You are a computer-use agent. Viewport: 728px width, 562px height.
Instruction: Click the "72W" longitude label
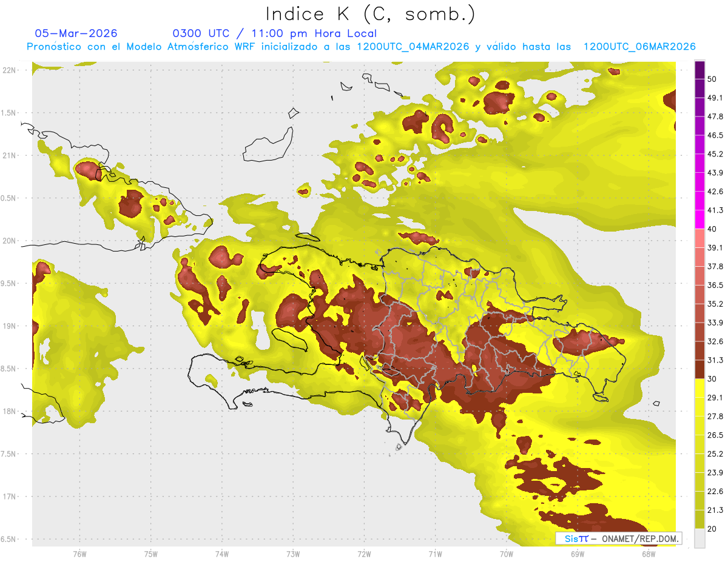[364, 554]
